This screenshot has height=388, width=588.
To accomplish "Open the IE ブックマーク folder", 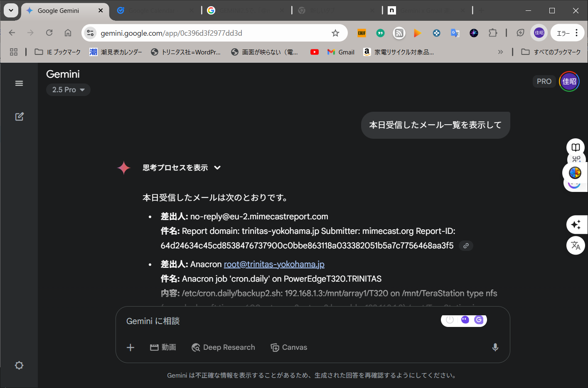I will pyautogui.click(x=58, y=52).
